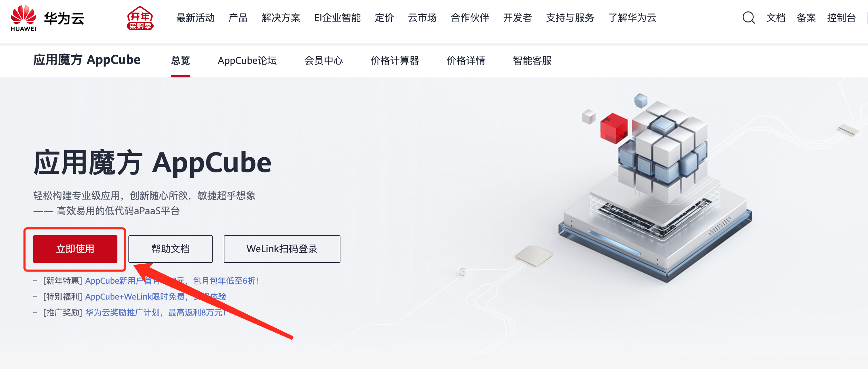Click the WeLink扫码登录 button
868x369 pixels.
[282, 249]
